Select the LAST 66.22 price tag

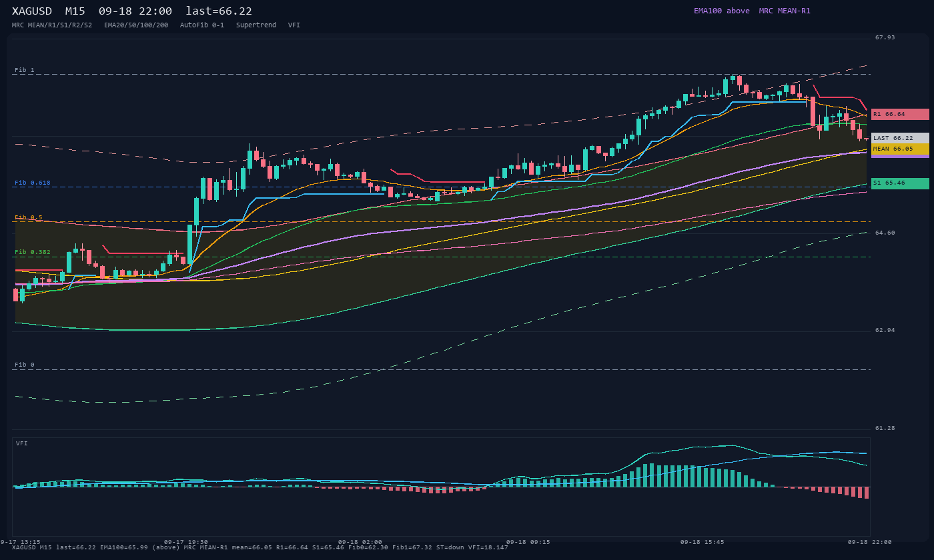click(900, 138)
